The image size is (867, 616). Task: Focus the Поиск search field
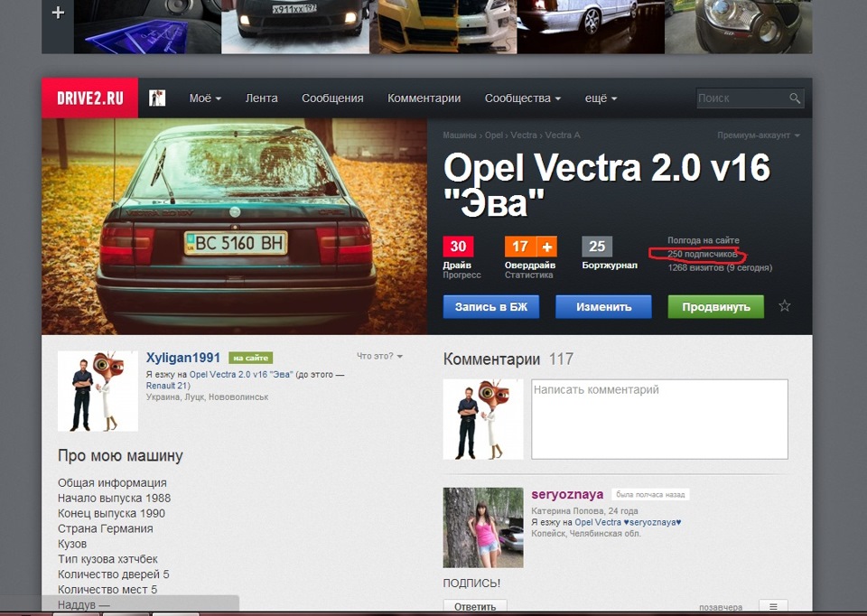(x=741, y=98)
